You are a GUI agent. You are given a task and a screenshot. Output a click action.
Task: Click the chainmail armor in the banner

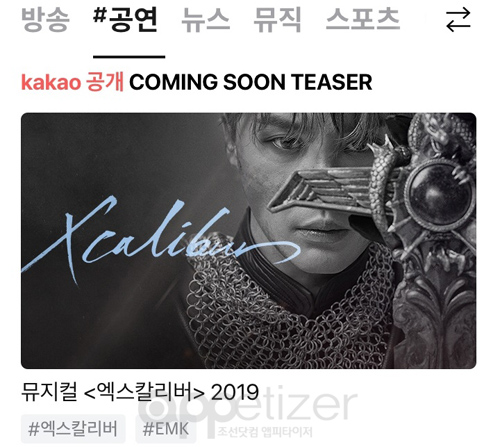pos(287,317)
